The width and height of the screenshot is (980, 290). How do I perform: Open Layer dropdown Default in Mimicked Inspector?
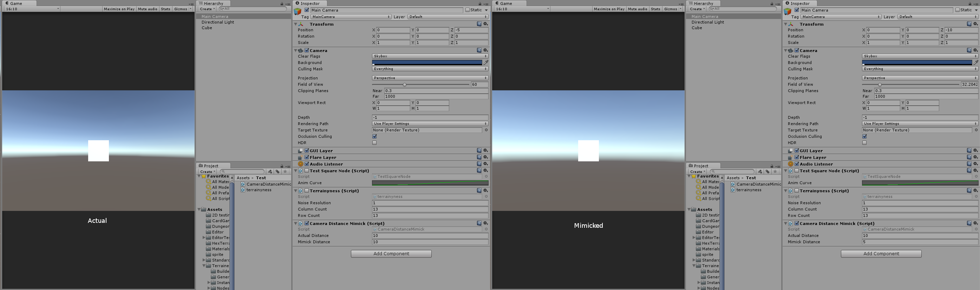(938, 17)
